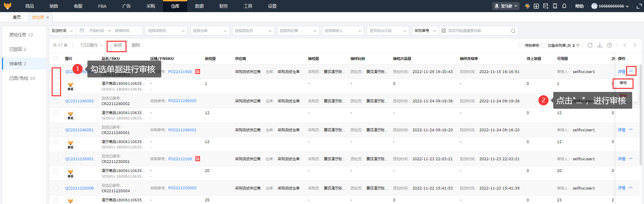644x204 pixels.
Task: Click the 删除 toolbar button
Action: [136, 45]
